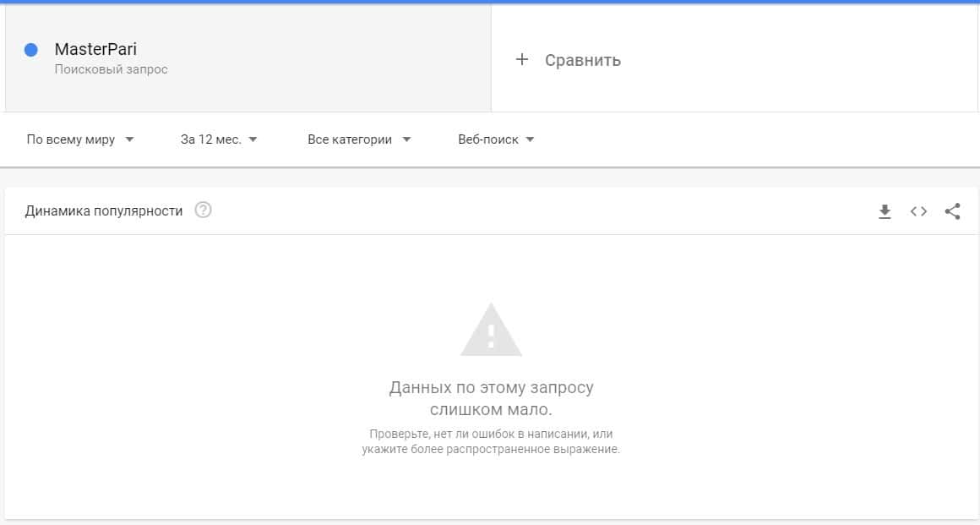Screen dimensions: 980x525
Task: Click the Поисковый запрос label
Action: point(112,69)
